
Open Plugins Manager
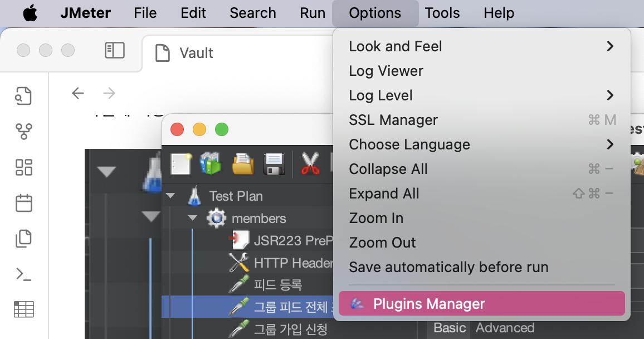point(481,304)
